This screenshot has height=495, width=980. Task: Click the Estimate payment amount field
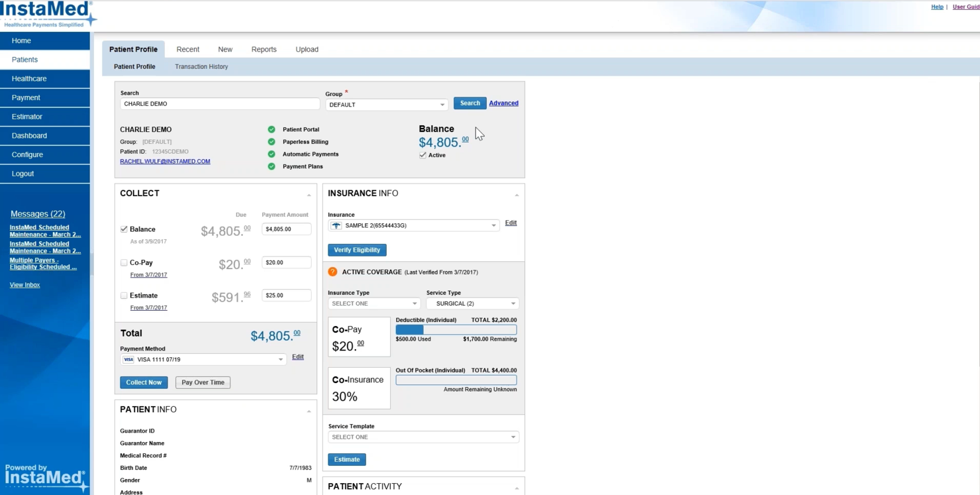tap(286, 296)
